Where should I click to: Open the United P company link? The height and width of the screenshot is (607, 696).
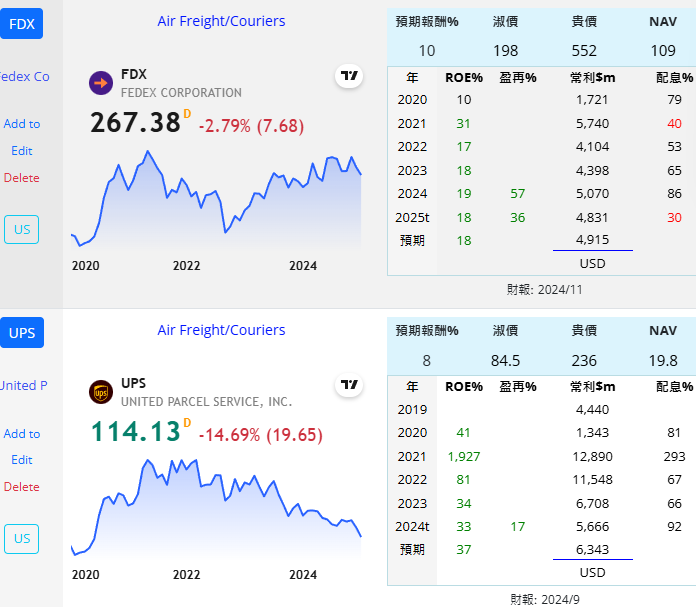tap(24, 385)
